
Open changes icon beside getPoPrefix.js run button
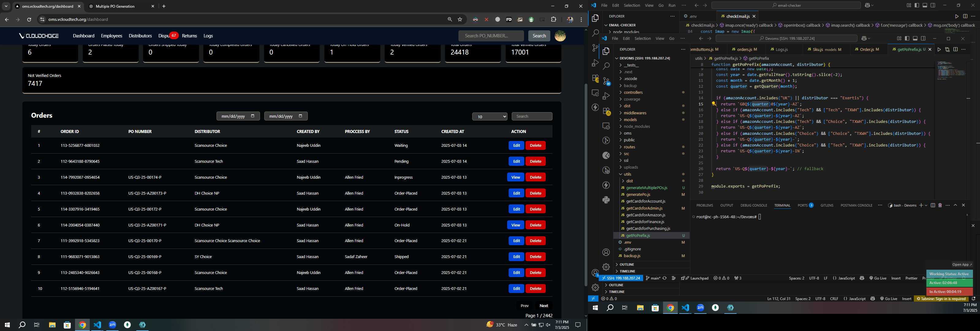(x=947, y=50)
